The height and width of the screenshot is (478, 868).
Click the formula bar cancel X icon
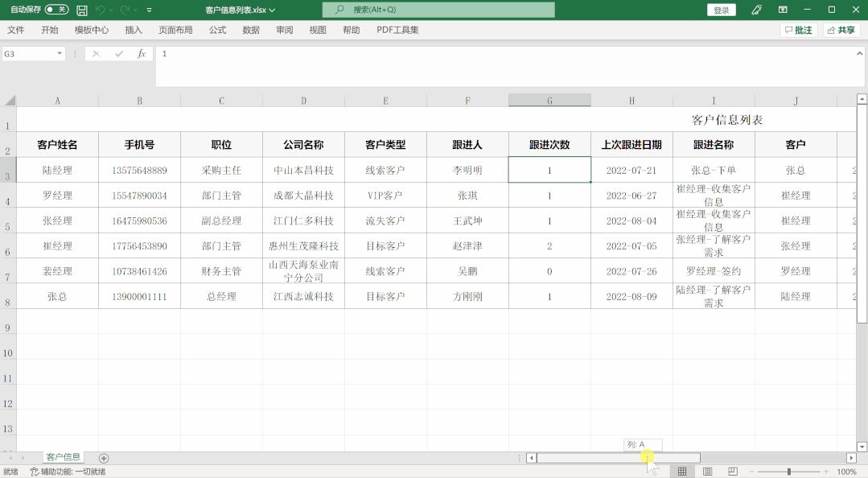tap(97, 54)
